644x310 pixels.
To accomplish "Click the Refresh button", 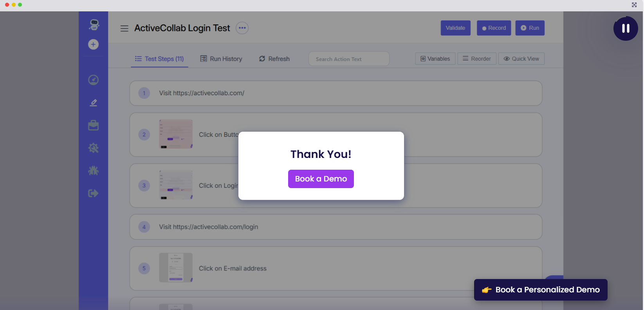I will point(274,59).
